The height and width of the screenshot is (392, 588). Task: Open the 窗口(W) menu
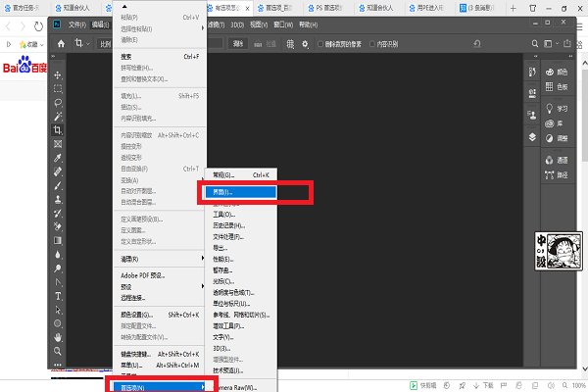tap(283, 24)
